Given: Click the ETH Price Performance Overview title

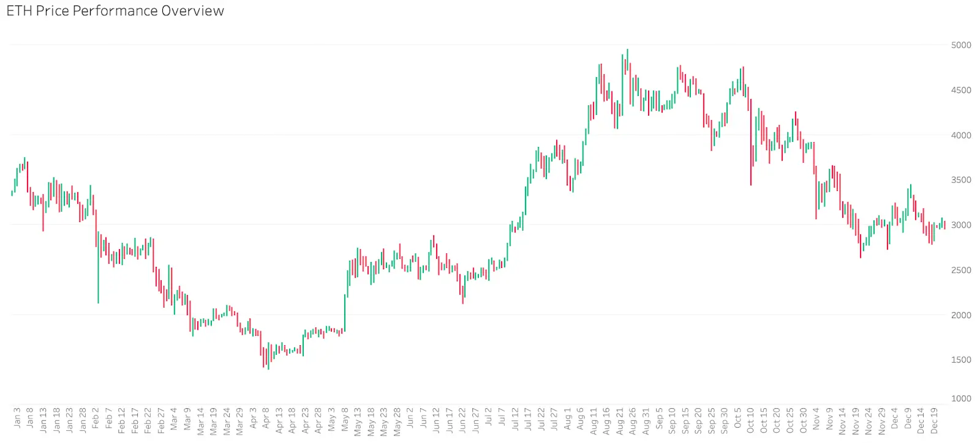Looking at the screenshot, I should point(115,11).
